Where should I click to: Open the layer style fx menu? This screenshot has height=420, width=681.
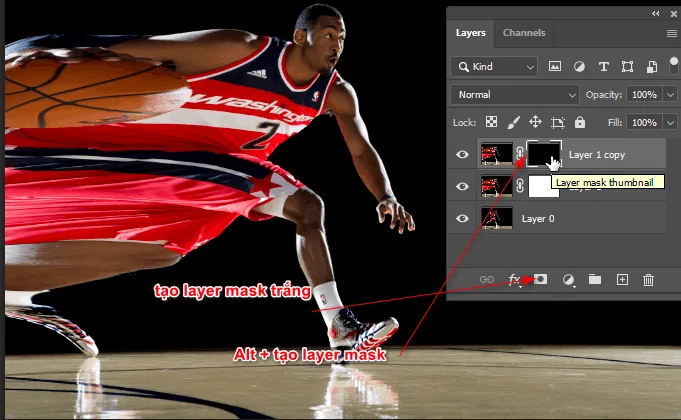[x=515, y=280]
